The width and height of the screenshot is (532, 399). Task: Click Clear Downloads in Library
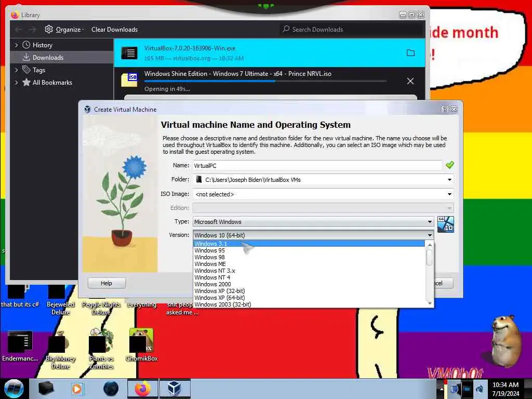click(x=114, y=30)
